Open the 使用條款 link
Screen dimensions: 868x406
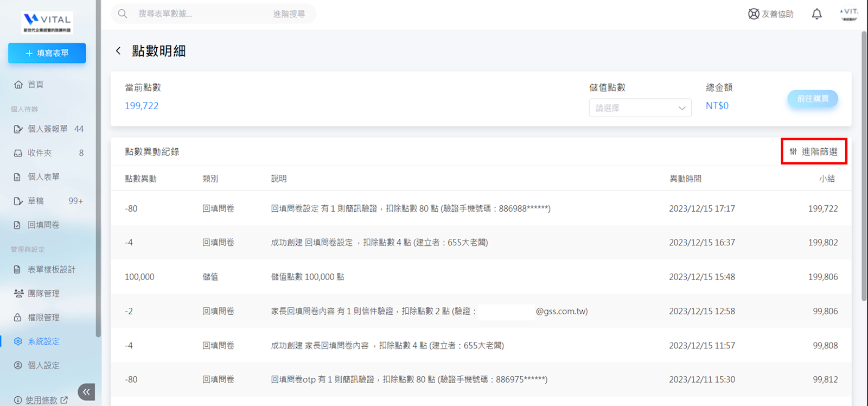[x=41, y=400]
